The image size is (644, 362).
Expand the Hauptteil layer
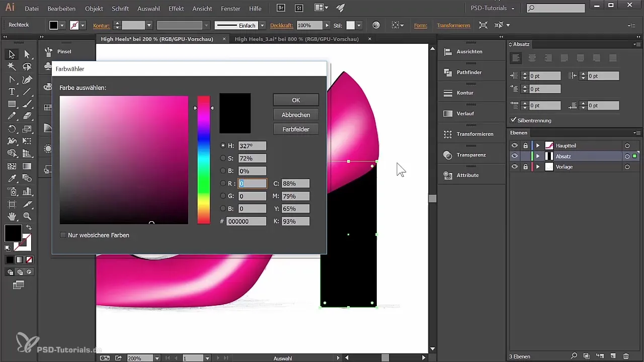tap(538, 146)
